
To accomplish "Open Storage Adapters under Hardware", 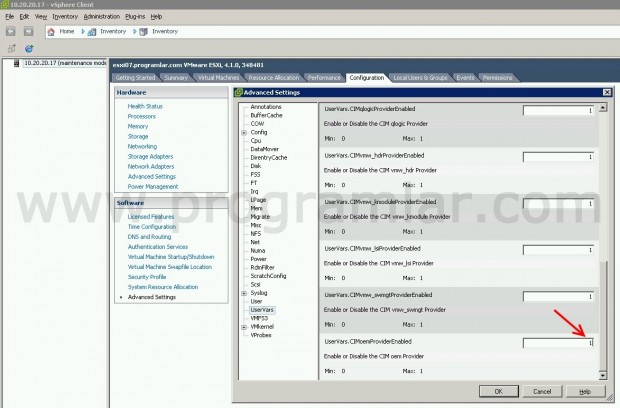I will tap(150, 157).
